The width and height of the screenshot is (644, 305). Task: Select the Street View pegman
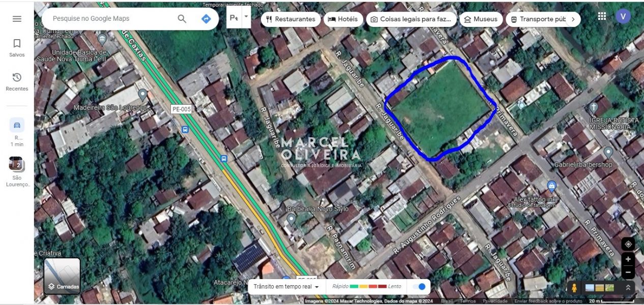(574, 288)
